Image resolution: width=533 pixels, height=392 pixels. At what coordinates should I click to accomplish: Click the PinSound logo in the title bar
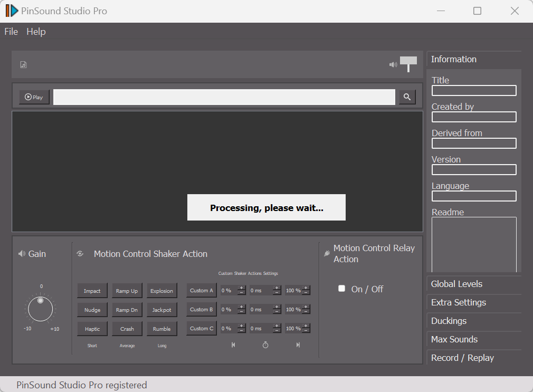pos(12,11)
